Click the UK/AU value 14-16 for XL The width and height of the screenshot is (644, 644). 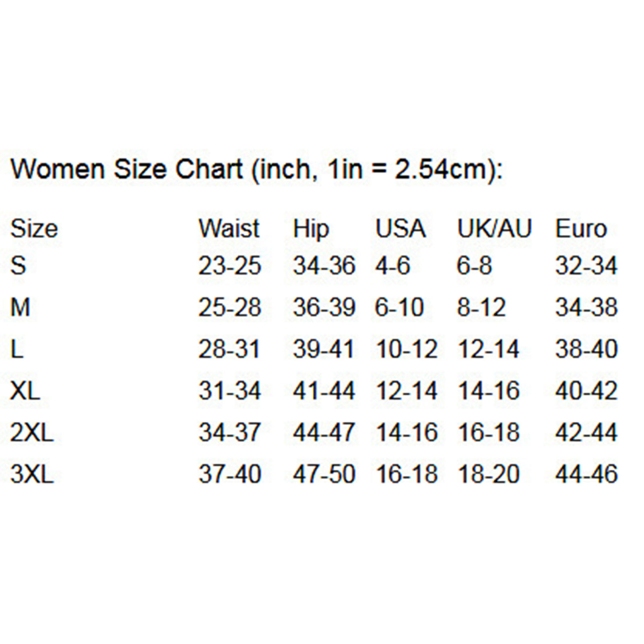[489, 391]
